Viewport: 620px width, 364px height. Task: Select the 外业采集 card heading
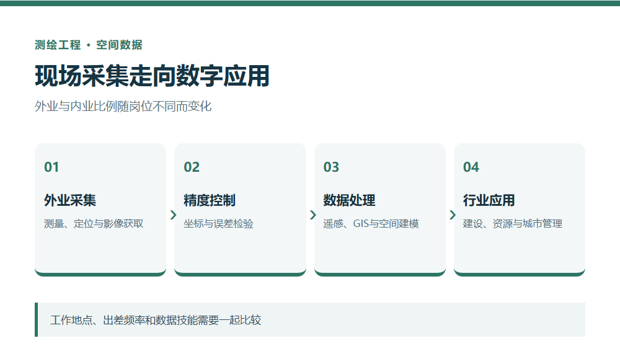(70, 200)
